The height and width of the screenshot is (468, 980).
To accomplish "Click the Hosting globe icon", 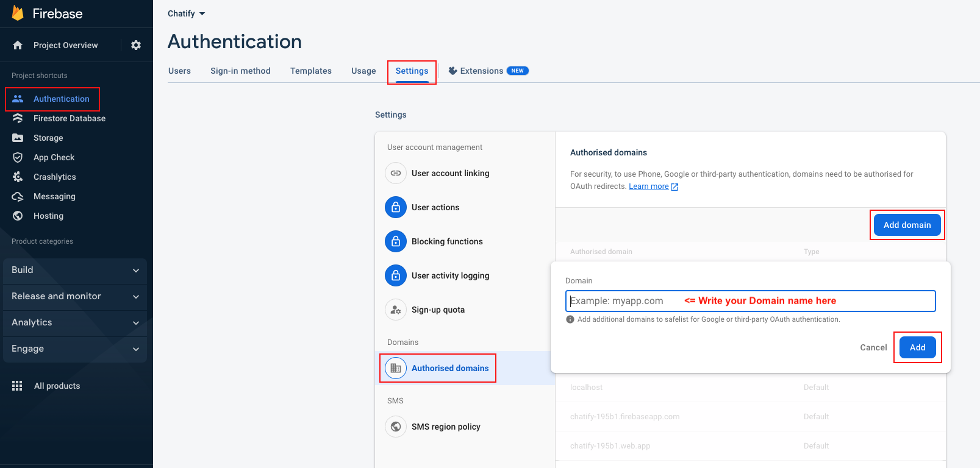I will 18,216.
